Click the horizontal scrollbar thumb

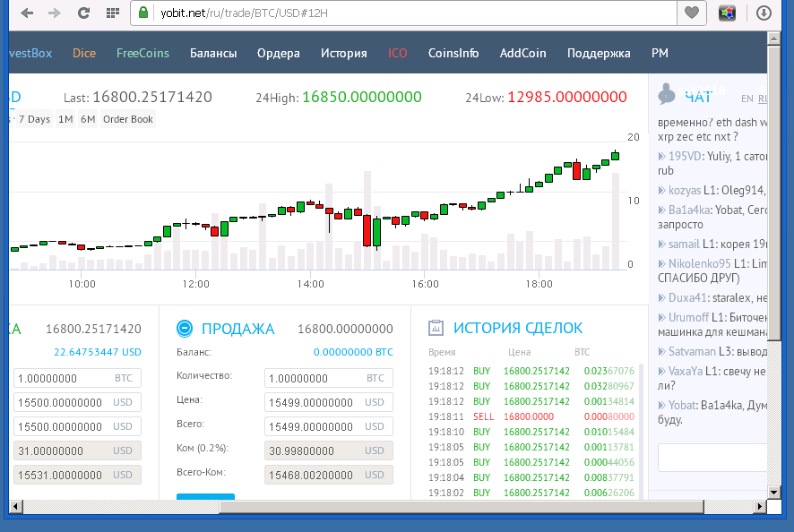tap(462, 506)
